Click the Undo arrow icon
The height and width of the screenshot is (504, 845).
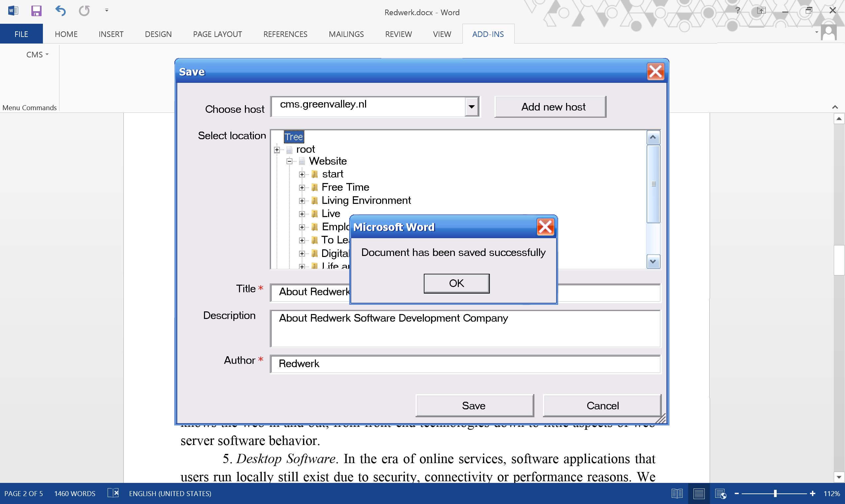pyautogui.click(x=60, y=11)
